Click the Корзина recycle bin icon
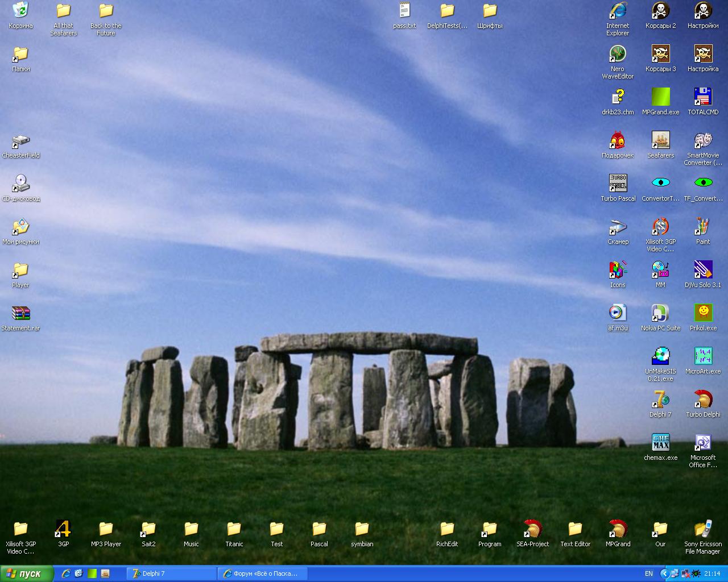Viewport: 728px width, 582px height. point(20,11)
